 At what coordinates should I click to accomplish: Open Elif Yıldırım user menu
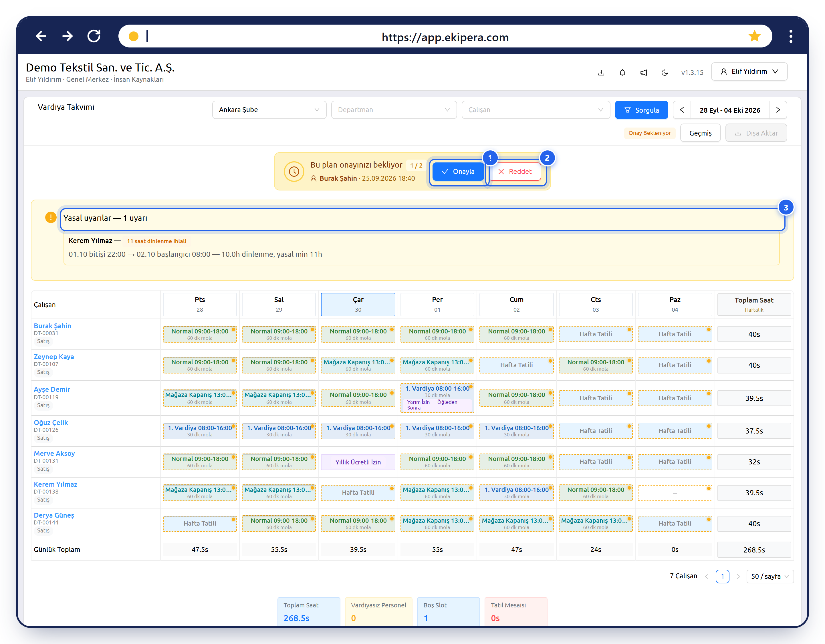(x=749, y=72)
